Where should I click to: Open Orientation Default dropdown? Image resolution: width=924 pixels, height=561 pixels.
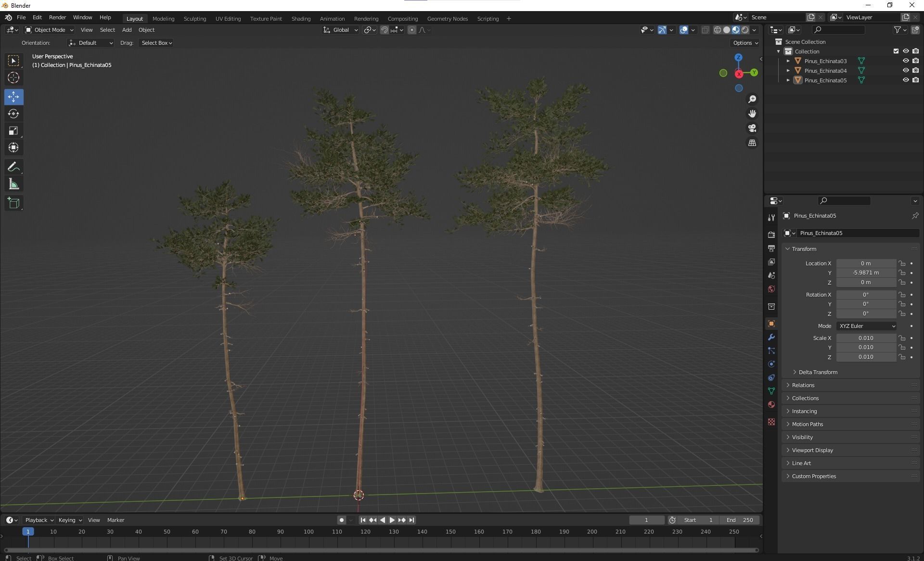pyautogui.click(x=90, y=43)
